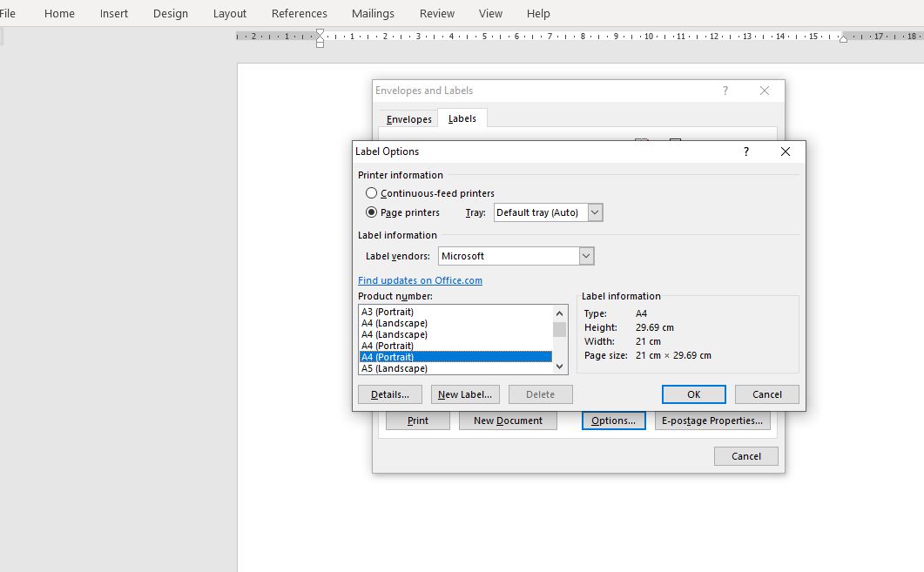This screenshot has width=924, height=572.
Task: Open the File menu
Action: 7,13
